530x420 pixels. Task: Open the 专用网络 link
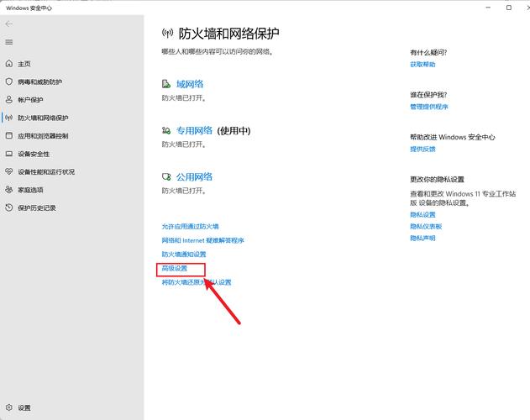coord(194,130)
